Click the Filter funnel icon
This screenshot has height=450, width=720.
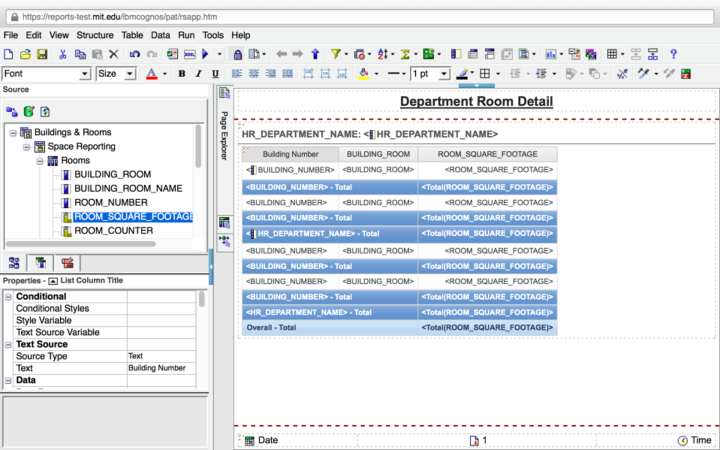pos(335,54)
